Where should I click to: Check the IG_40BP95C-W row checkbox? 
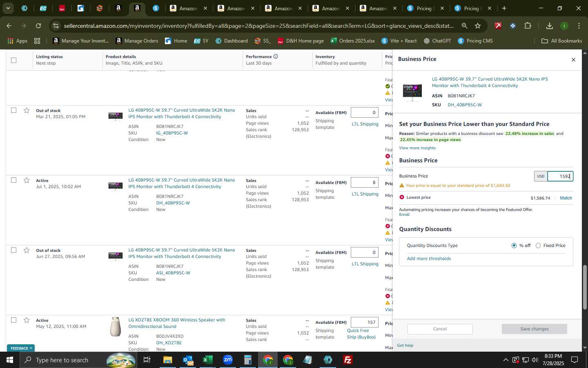tap(13, 110)
